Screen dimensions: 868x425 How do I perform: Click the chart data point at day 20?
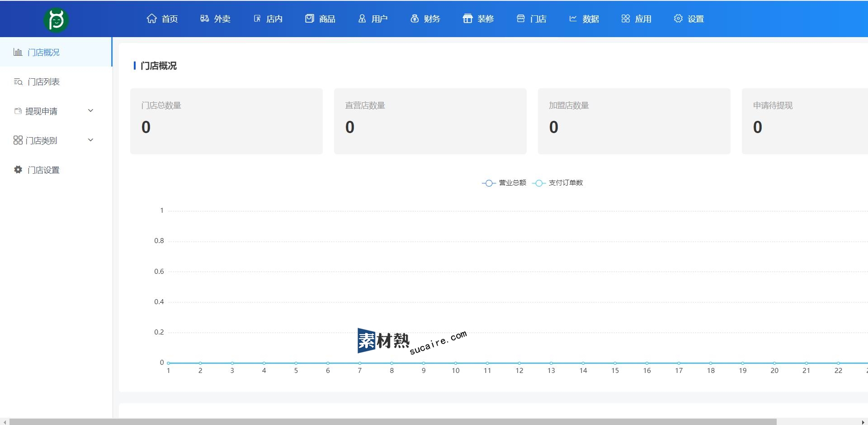tap(774, 363)
